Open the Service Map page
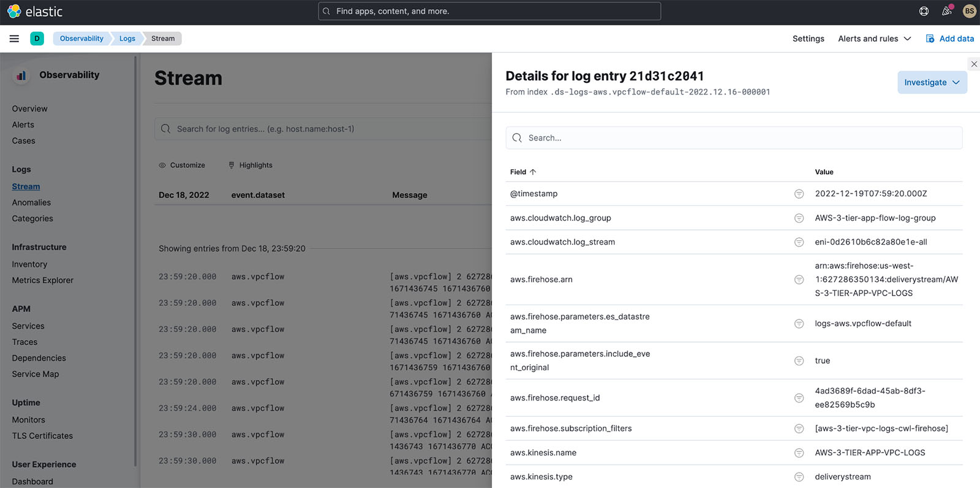This screenshot has height=488, width=980. pyautogui.click(x=36, y=374)
